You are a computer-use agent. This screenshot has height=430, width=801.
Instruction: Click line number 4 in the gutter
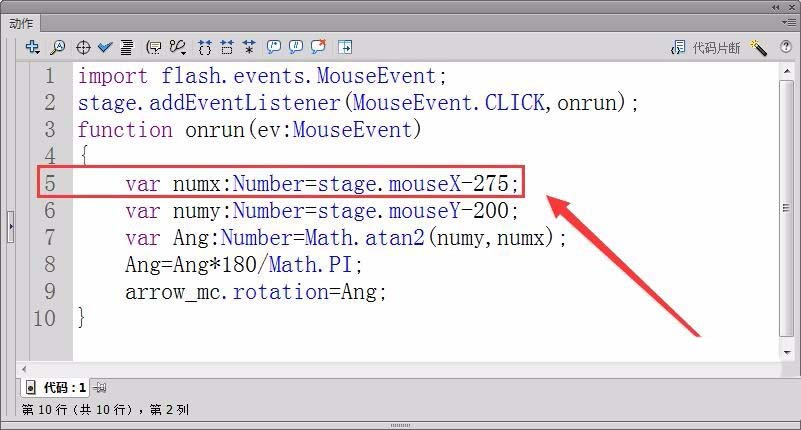coord(50,156)
